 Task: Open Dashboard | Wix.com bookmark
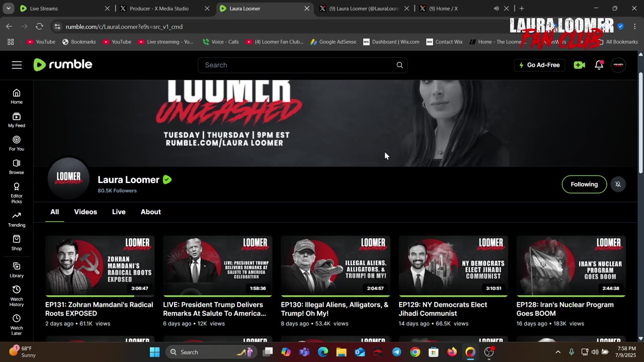tap(391, 42)
